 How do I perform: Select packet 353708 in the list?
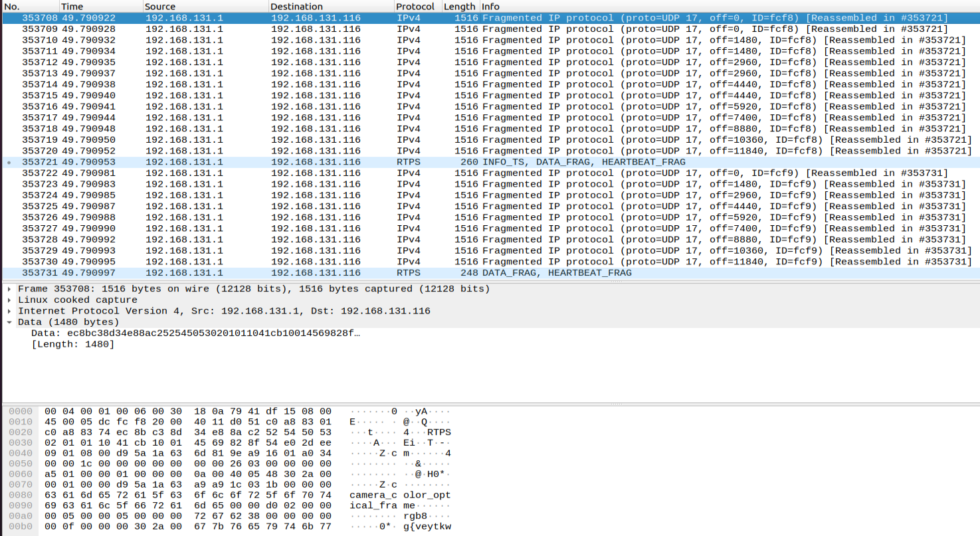tap(490, 18)
